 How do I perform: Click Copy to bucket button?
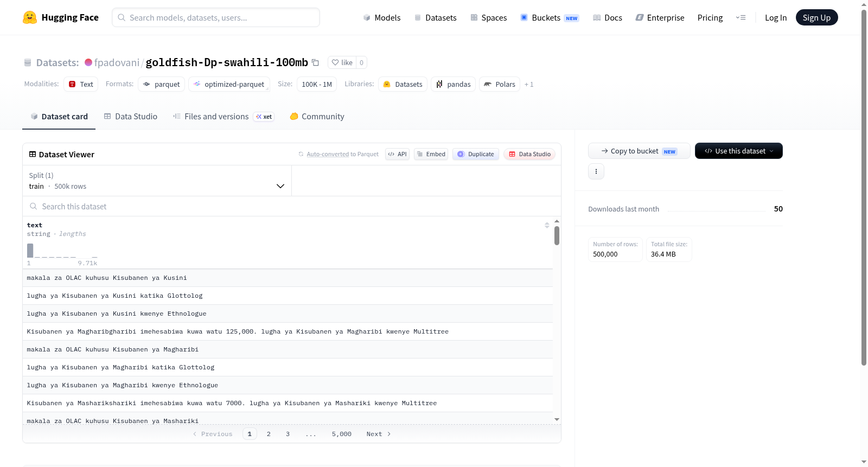[639, 151]
